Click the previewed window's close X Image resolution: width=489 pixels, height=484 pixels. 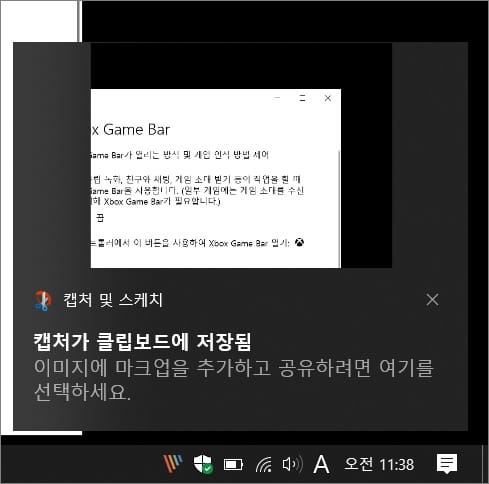pos(328,98)
